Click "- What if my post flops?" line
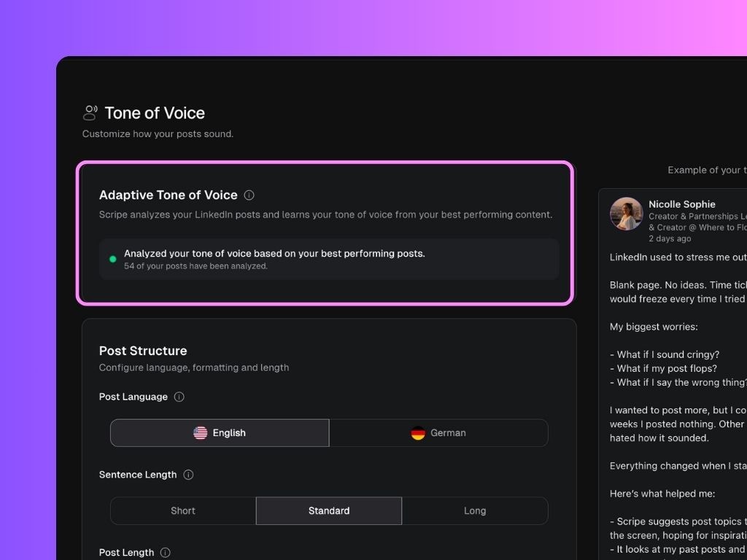Viewport: 747px width, 560px height. pos(663,368)
